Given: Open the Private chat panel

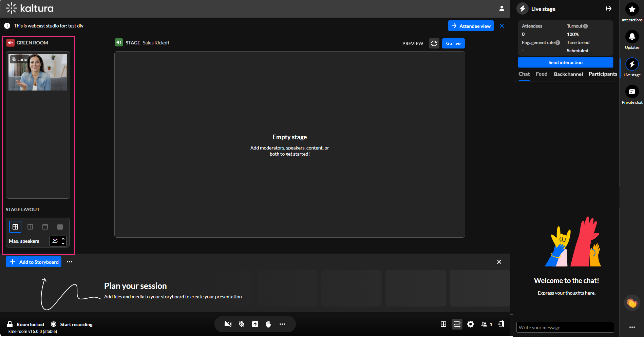Looking at the screenshot, I should click(x=632, y=95).
